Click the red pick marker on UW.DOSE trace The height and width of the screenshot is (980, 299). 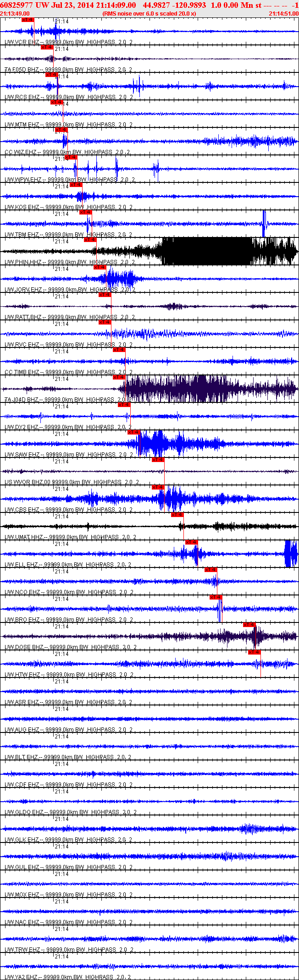pos(249,625)
